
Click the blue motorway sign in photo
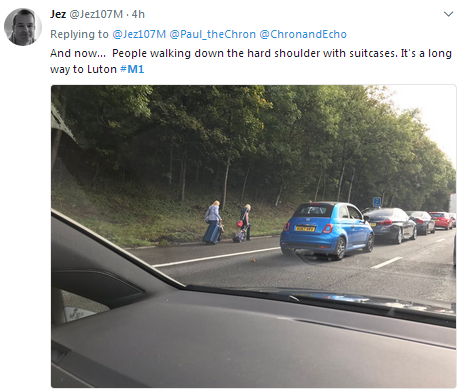pos(377,202)
